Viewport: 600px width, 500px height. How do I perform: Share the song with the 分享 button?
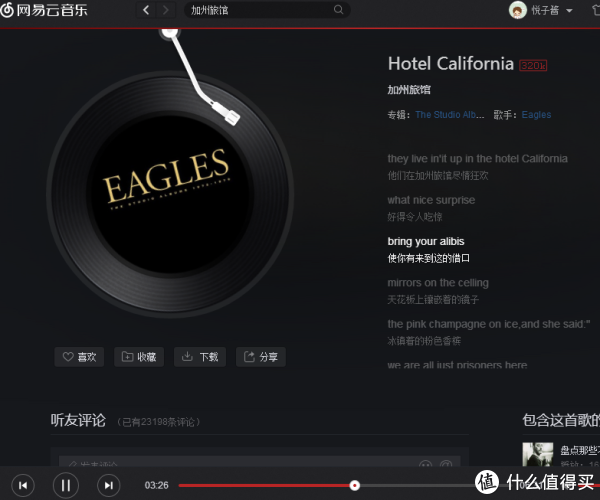tap(261, 357)
